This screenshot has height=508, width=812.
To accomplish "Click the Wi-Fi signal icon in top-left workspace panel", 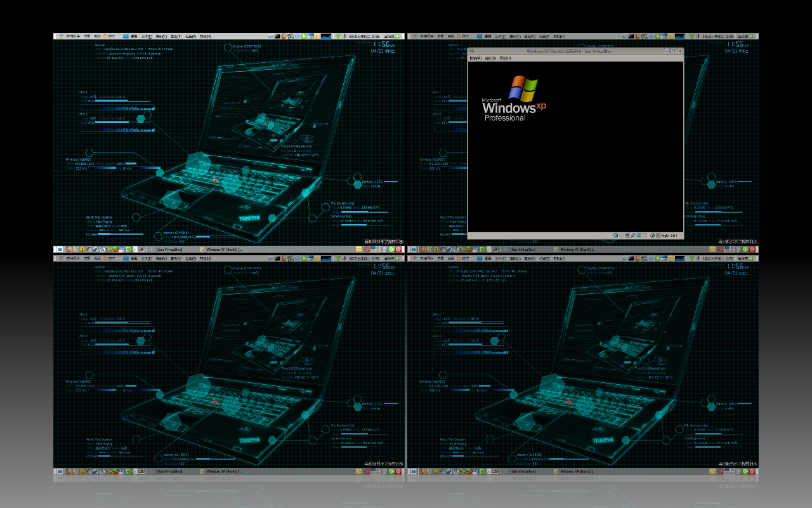I will pyautogui.click(x=337, y=36).
